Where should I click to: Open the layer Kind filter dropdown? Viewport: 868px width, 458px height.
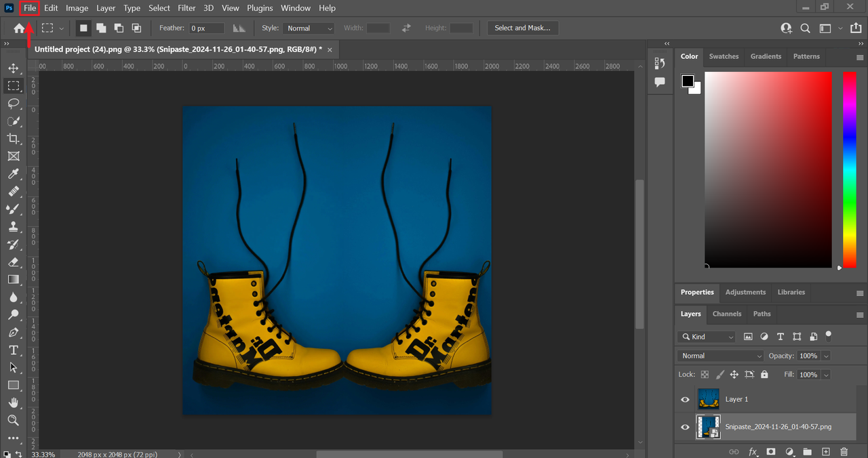pyautogui.click(x=707, y=337)
